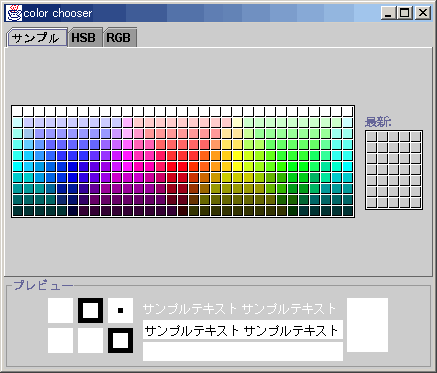Select the bottom-left swatch in the 最新 panel
The image size is (437, 373).
click(372, 203)
